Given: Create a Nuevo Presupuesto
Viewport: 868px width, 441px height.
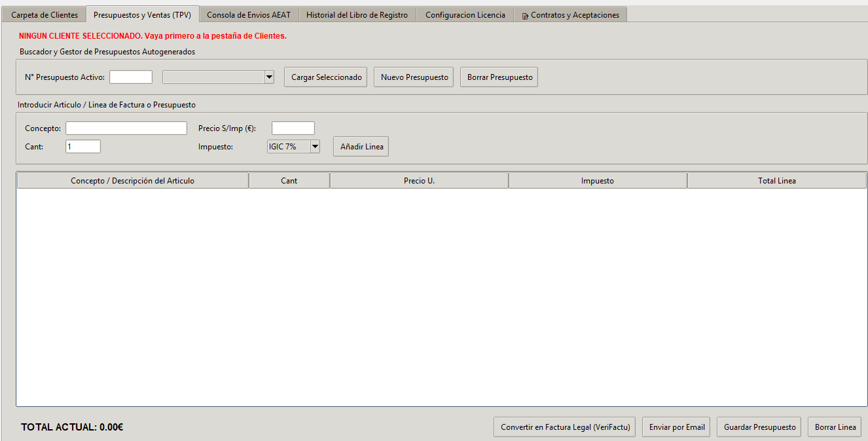Looking at the screenshot, I should (x=414, y=77).
